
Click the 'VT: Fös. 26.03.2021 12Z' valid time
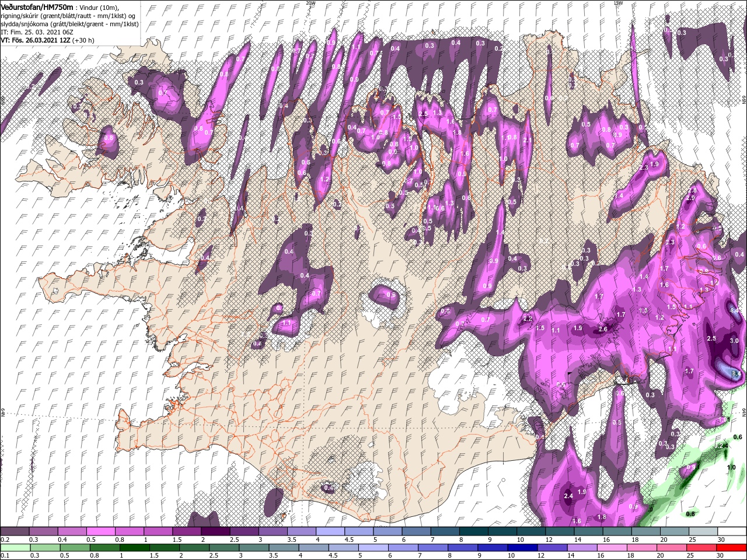coord(36,40)
